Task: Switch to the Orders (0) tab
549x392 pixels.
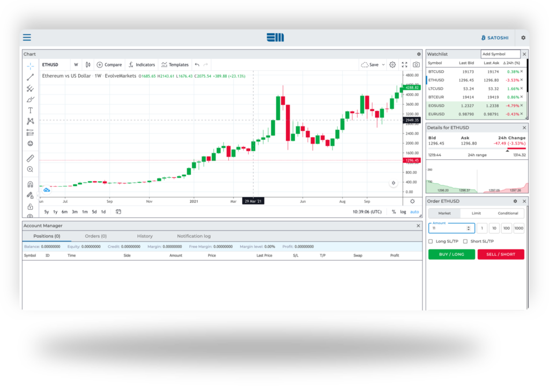Action: [x=95, y=236]
